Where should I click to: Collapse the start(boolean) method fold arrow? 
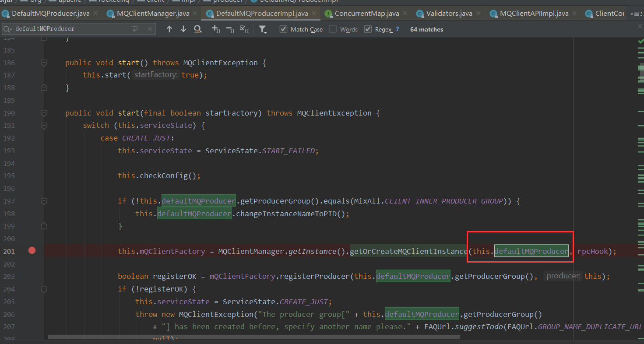pos(44,112)
